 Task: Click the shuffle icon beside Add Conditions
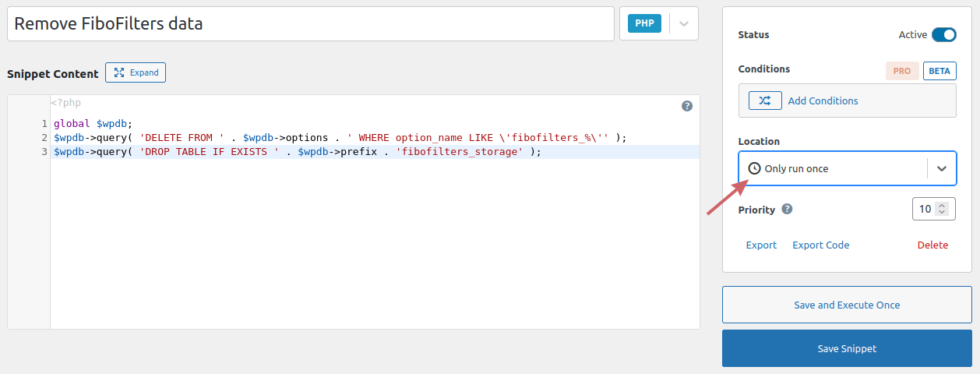(765, 101)
